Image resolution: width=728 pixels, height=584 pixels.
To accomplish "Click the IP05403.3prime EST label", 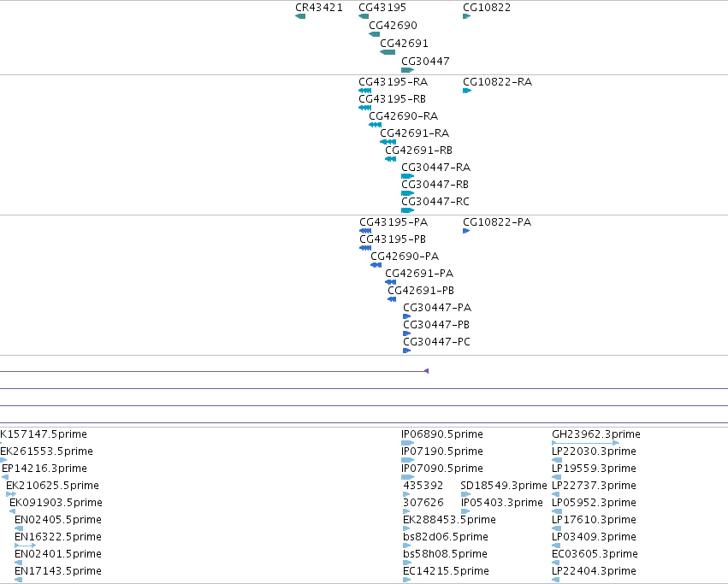I will (502, 503).
